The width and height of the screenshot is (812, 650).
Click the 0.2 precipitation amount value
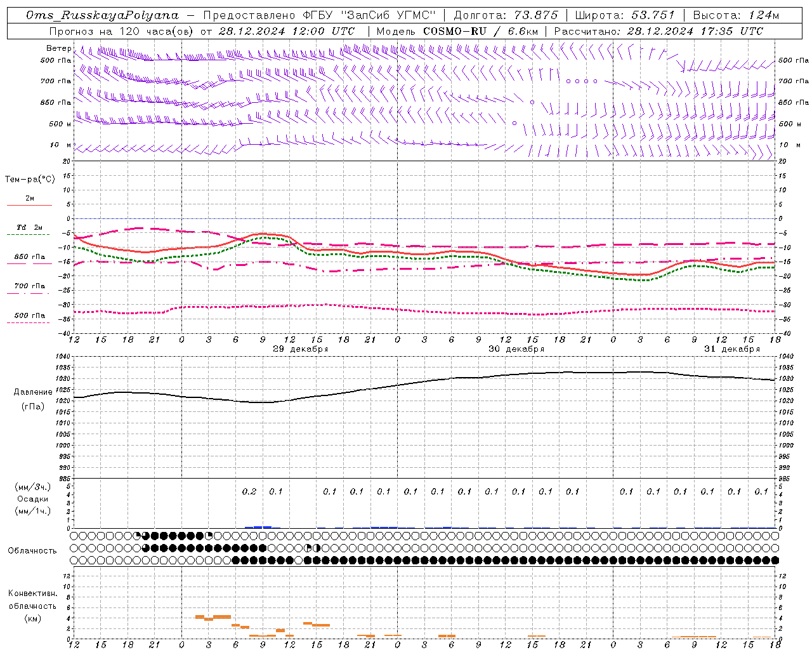(249, 492)
